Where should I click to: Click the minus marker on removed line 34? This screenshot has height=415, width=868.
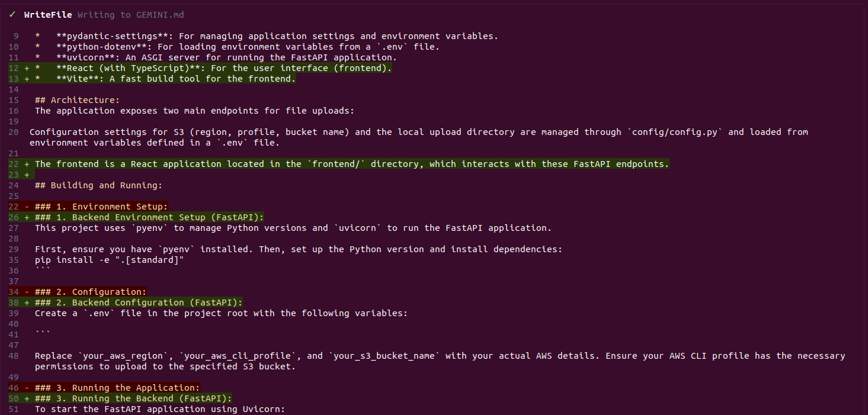pyautogui.click(x=27, y=292)
